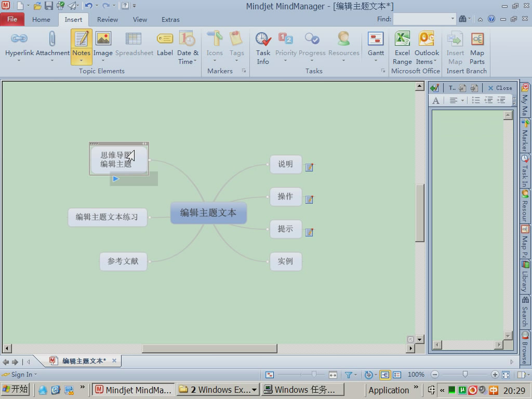Select the central topic 编辑主题文本
Image resolution: width=532 pixels, height=399 pixels.
pos(208,213)
